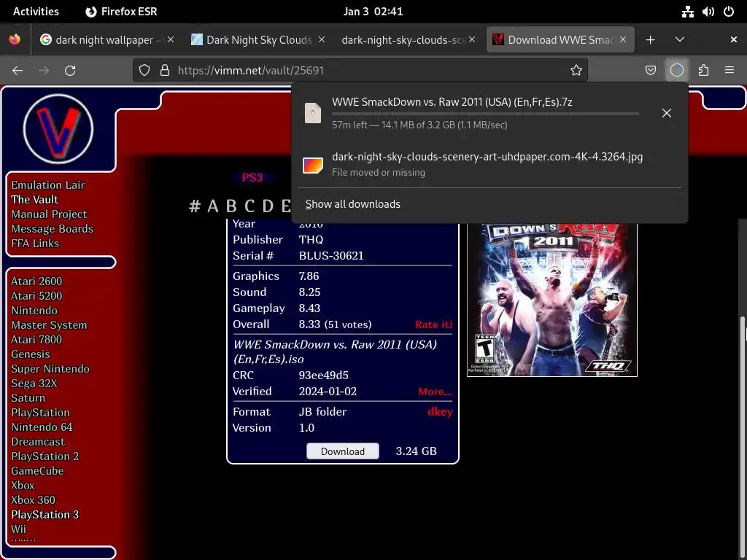Select GameCube system link
The image size is (747, 560).
tap(38, 471)
